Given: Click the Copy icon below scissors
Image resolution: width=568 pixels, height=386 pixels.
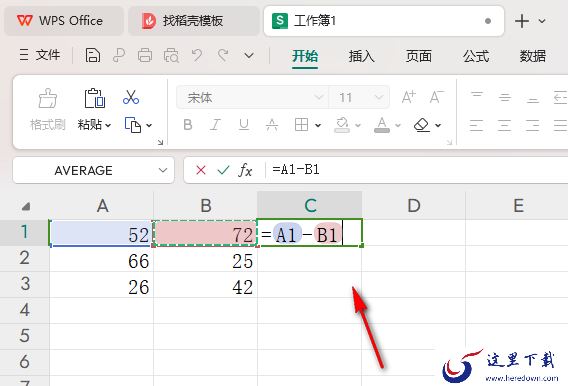Looking at the screenshot, I should tap(133, 125).
